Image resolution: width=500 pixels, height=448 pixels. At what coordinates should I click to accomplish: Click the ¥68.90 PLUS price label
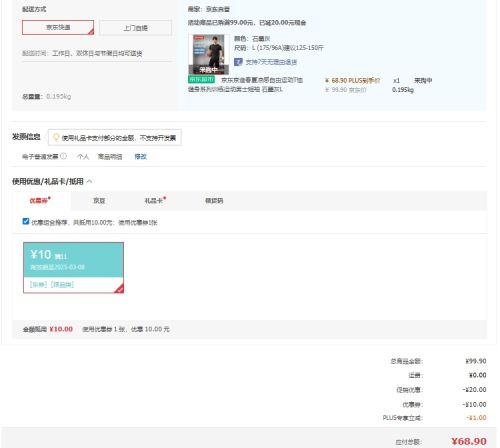352,81
